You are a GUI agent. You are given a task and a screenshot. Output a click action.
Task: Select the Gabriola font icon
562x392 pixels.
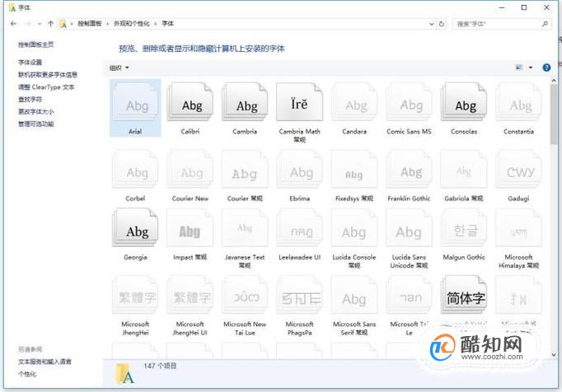click(464, 170)
